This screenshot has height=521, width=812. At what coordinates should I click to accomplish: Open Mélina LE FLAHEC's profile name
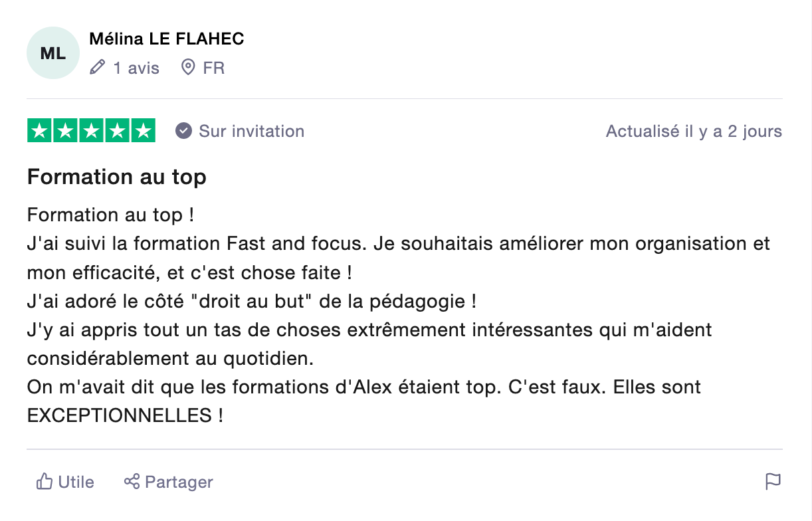pos(166,39)
